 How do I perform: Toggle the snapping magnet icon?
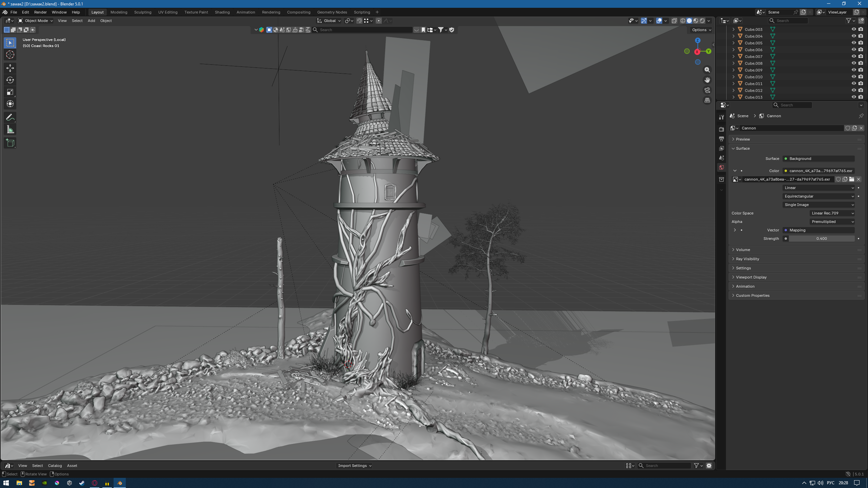[359, 21]
